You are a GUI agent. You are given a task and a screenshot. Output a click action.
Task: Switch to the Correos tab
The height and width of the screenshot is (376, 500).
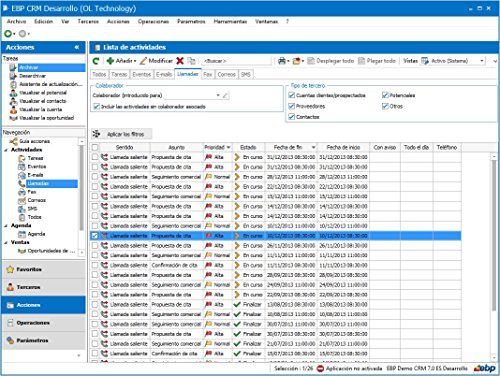pyautogui.click(x=227, y=74)
